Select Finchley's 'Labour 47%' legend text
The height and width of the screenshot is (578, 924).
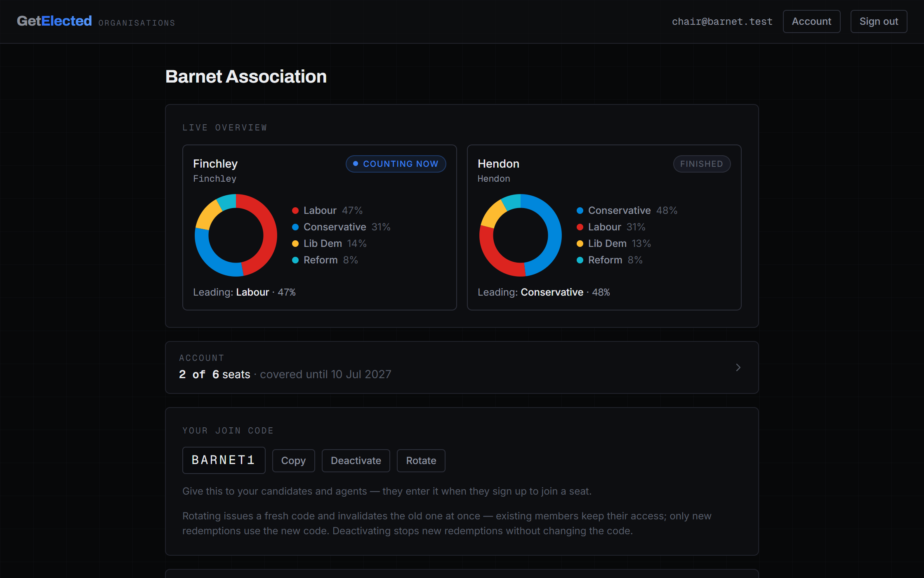tap(333, 211)
